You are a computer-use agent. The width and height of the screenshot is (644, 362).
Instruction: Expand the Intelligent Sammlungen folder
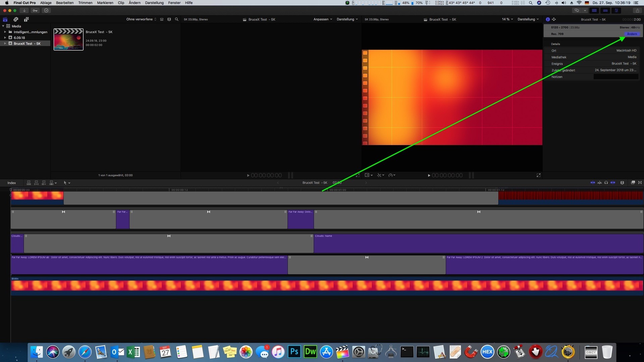pos(5,32)
